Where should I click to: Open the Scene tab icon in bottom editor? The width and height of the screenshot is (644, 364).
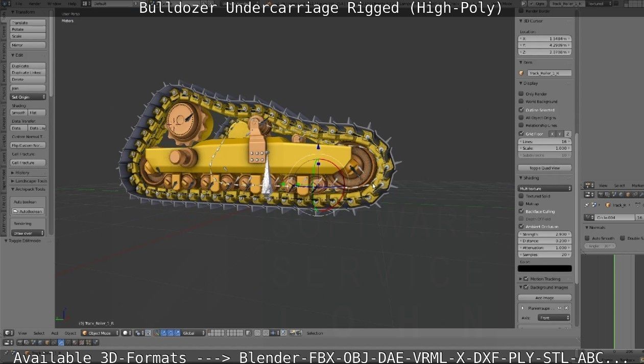point(33,343)
